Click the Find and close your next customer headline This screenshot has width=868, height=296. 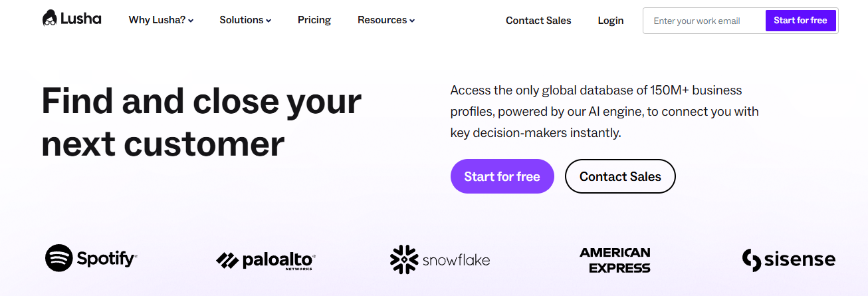click(201, 122)
